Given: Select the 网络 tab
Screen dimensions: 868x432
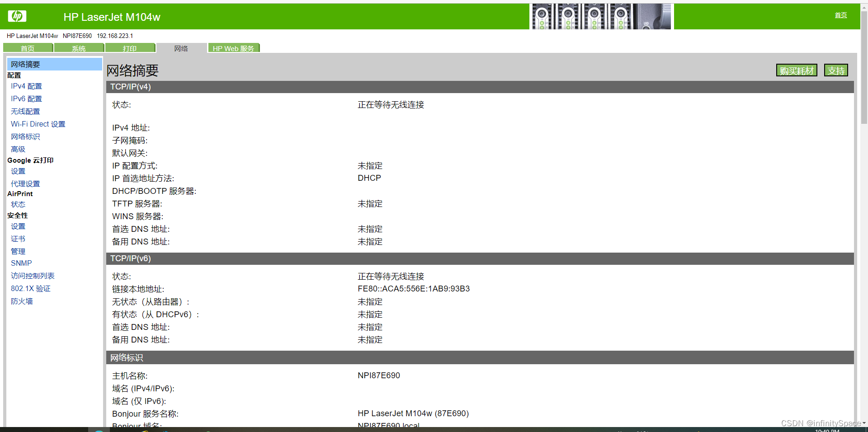Looking at the screenshot, I should (x=181, y=48).
